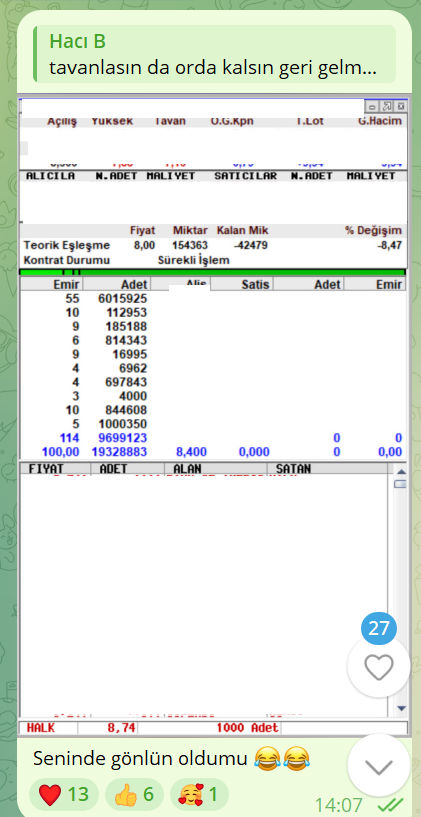This screenshot has height=817, width=421.
Task: Click the HALK ticker in bottom bar
Action: coord(41,728)
